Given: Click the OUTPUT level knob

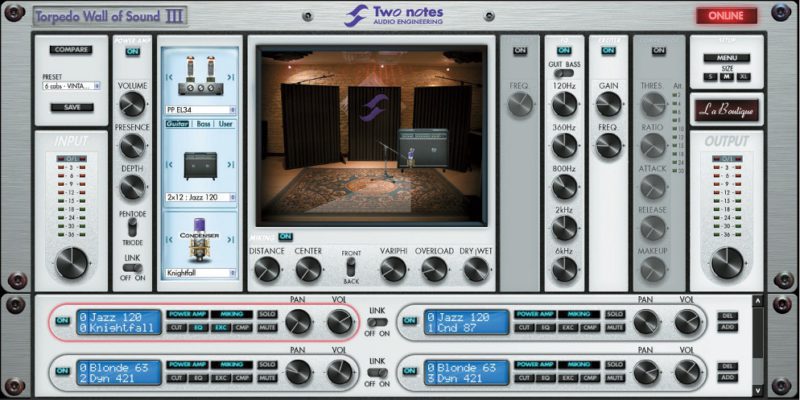Looking at the screenshot, I should pyautogui.click(x=727, y=263).
